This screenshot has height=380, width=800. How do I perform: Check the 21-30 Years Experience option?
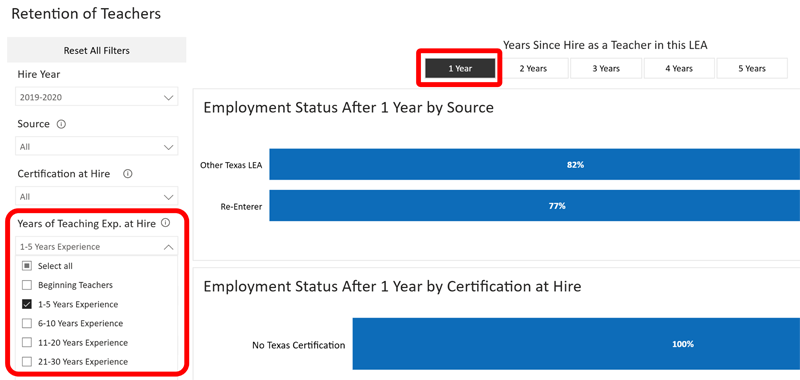pos(27,362)
